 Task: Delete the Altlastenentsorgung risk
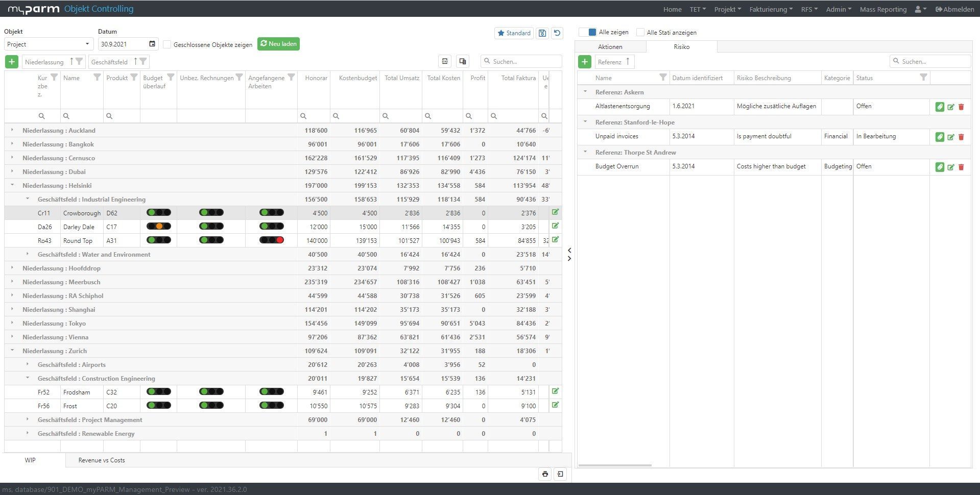pos(962,107)
